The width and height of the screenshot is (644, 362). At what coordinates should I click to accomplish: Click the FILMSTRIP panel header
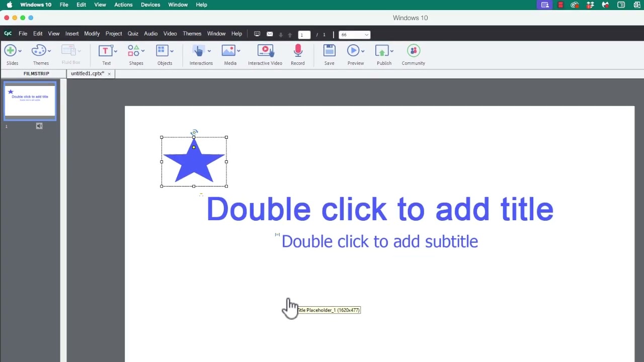point(36,73)
